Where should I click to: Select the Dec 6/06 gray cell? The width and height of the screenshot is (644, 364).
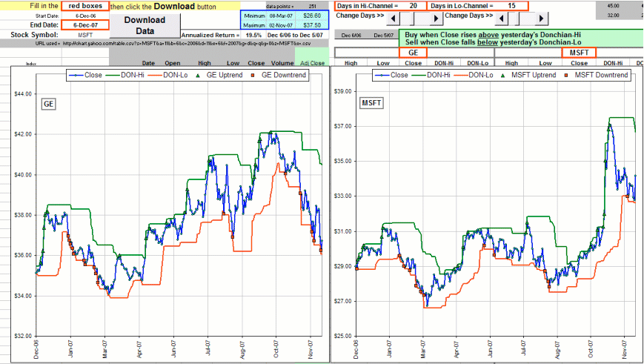351,36
